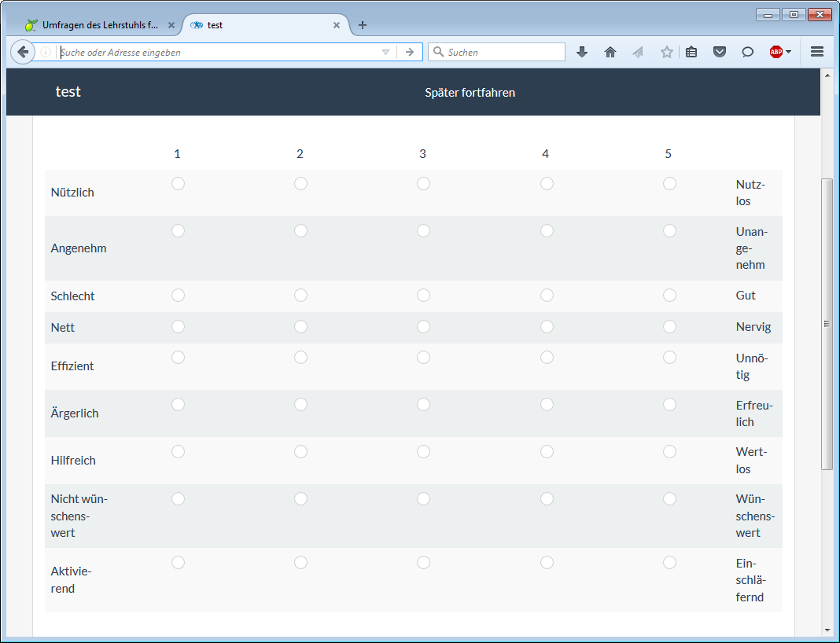
Task: Save page to Pocket icon
Action: pyautogui.click(x=719, y=52)
